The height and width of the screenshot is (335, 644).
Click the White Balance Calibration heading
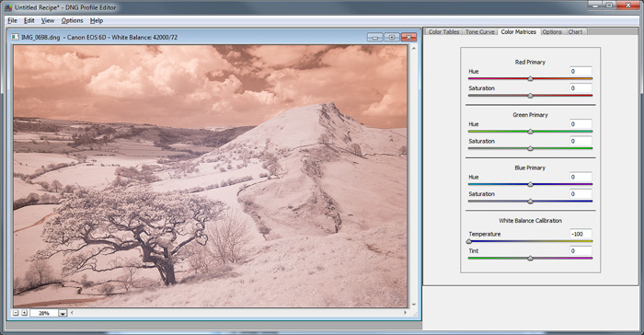click(530, 221)
